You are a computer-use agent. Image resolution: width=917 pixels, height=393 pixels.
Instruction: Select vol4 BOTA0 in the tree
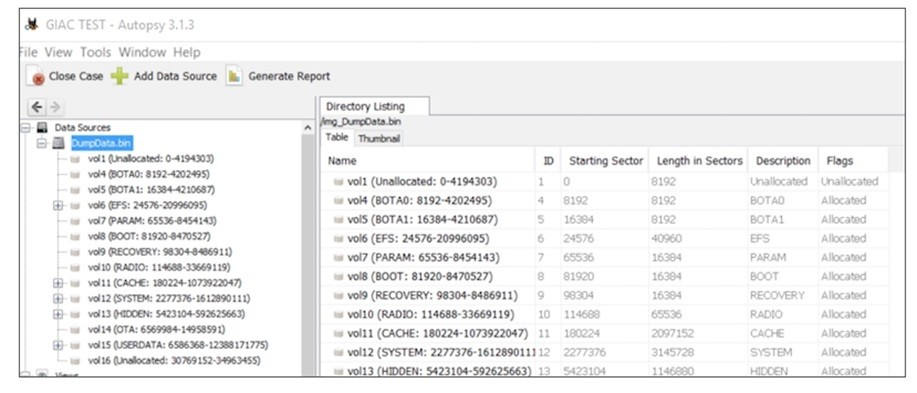click(149, 174)
